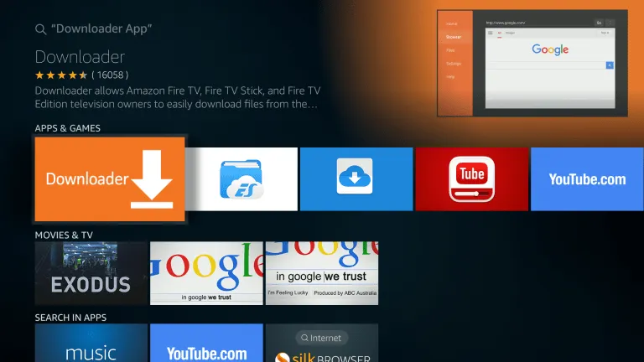Viewport: 644px width, 362px height.
Task: Open the YouTube.com tile in Apps & Games
Action: tap(587, 179)
